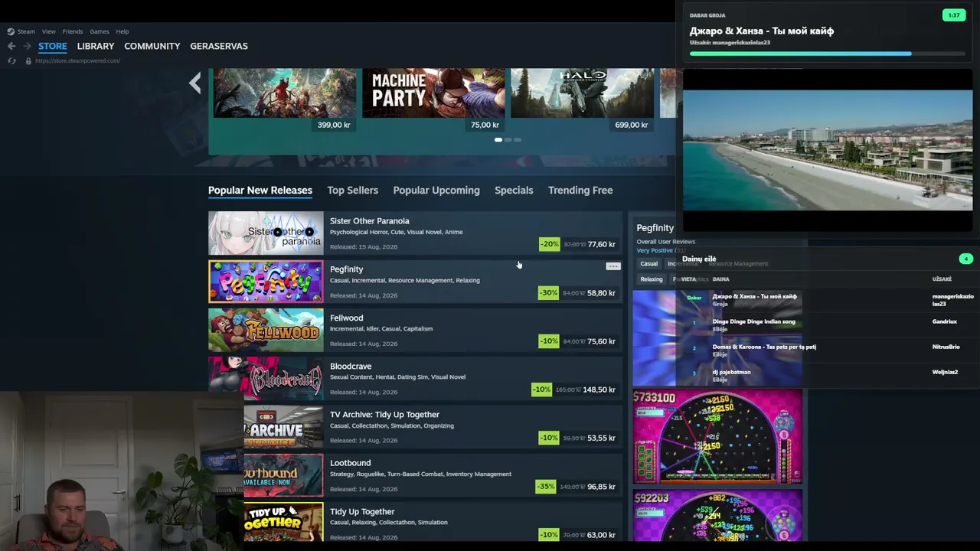Select the Specials tab
Screen dimensions: 980x551
pyautogui.click(x=514, y=191)
